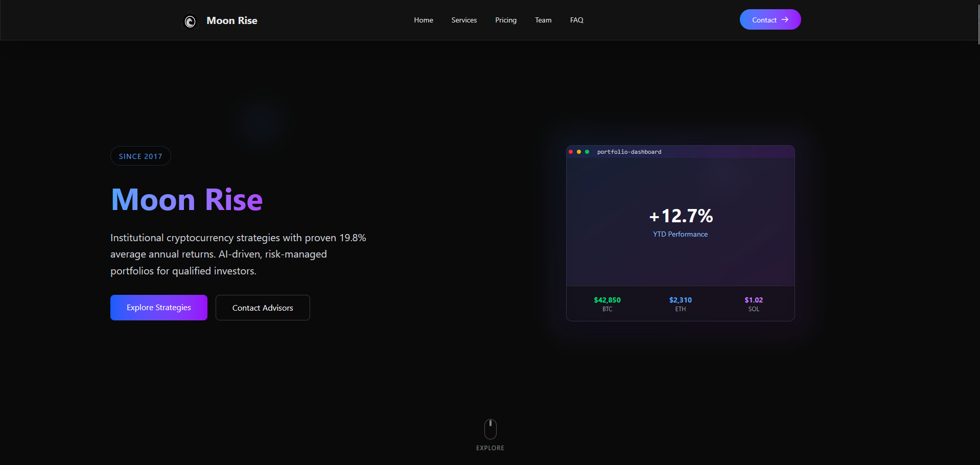This screenshot has height=465, width=980.
Task: Click the mouse scroll indicator icon
Action: click(x=490, y=429)
